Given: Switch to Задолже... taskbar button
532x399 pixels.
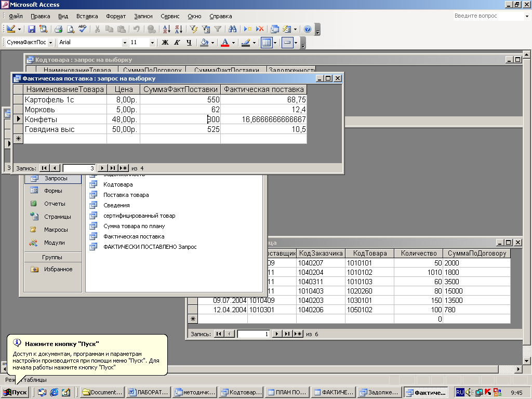Looking at the screenshot, I should [380, 392].
